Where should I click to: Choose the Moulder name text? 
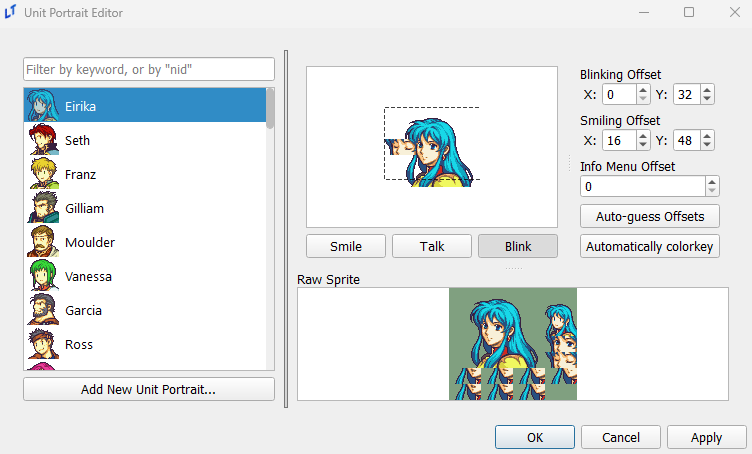tap(90, 243)
